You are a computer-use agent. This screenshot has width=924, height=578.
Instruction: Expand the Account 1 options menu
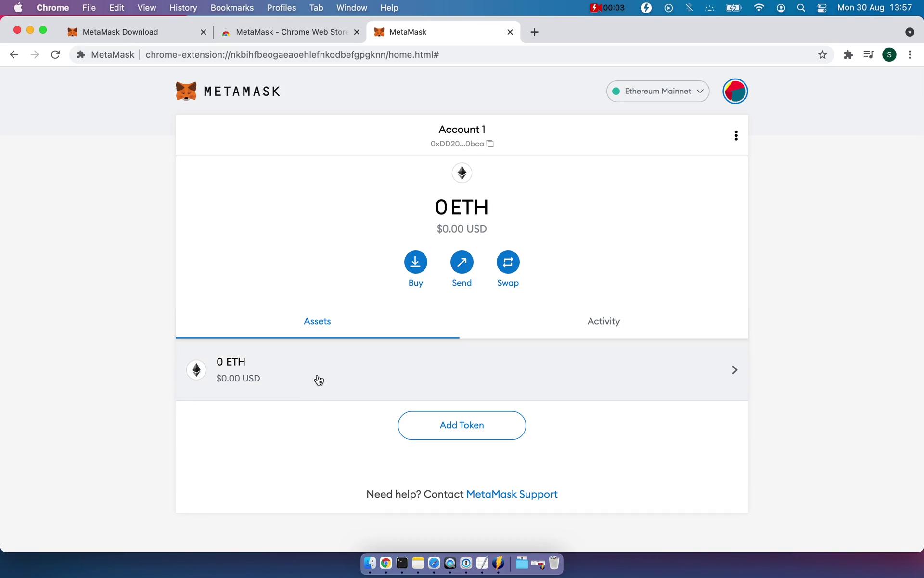(736, 135)
